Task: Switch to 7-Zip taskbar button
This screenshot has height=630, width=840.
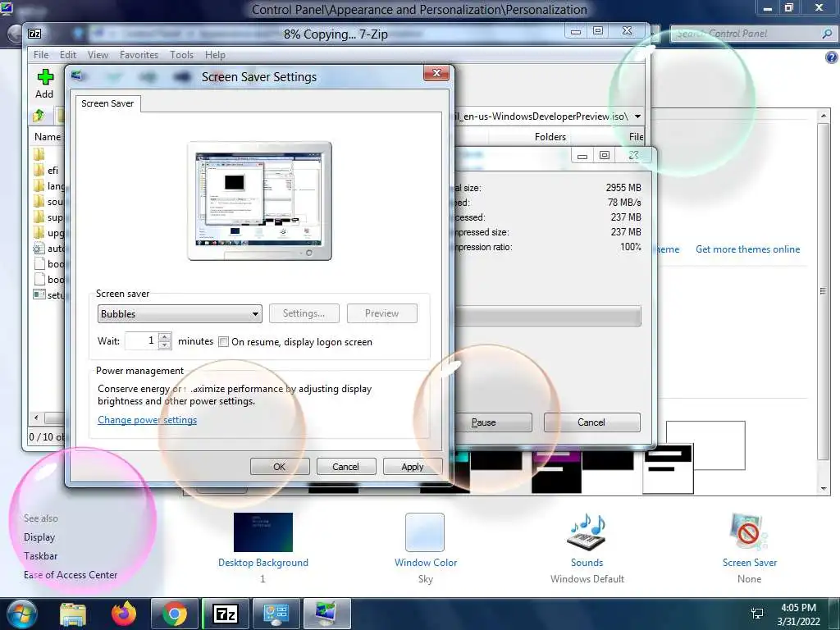Action: tap(226, 614)
